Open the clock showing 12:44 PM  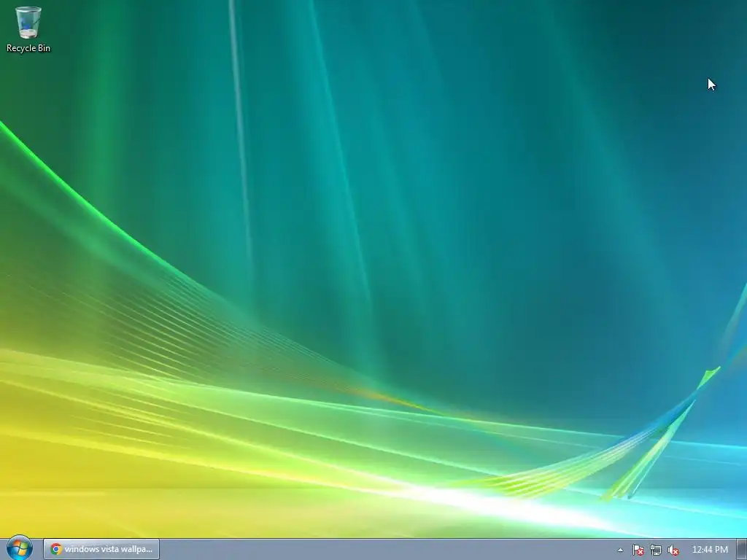710,550
